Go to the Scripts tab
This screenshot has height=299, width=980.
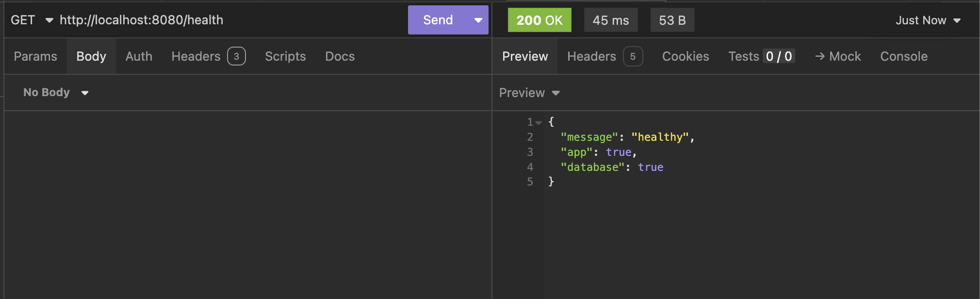point(285,56)
